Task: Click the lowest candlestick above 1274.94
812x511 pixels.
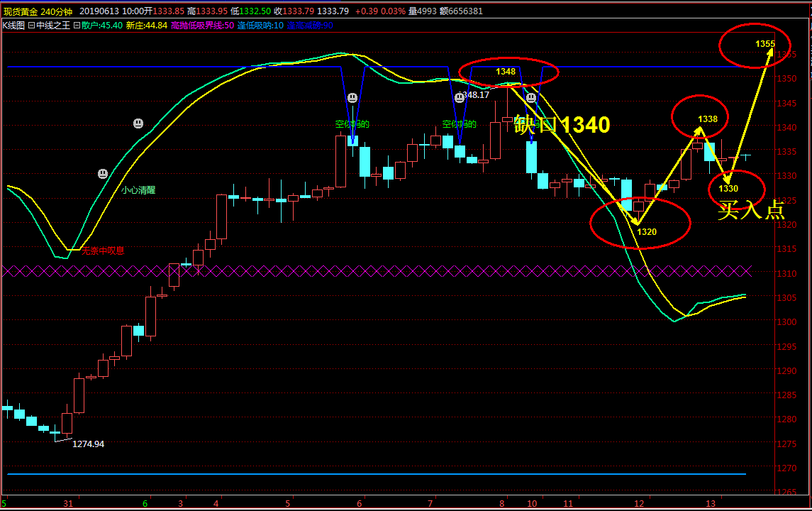Action: (x=55, y=433)
